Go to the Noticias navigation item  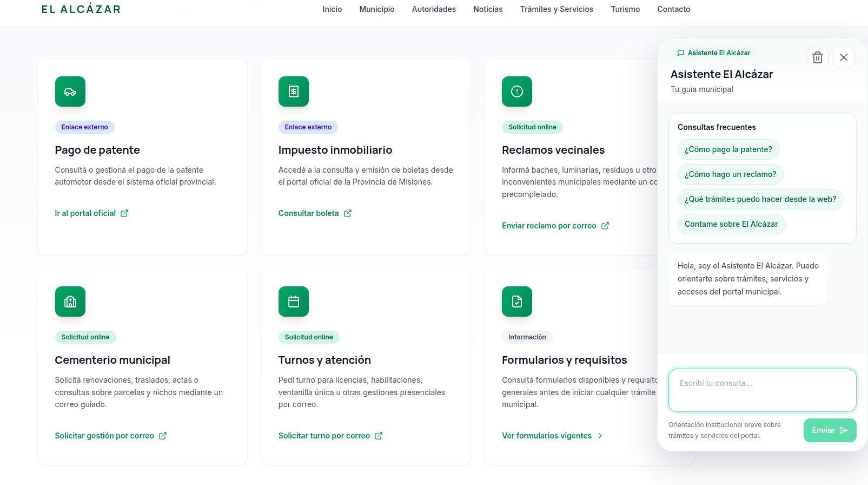click(x=488, y=9)
